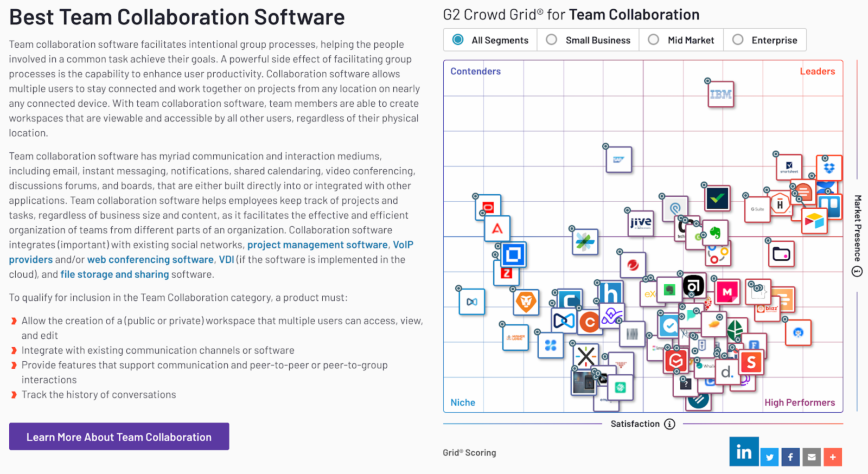The height and width of the screenshot is (474, 868).
Task: Select the teal hashtag square tile
Action: [x=620, y=387]
